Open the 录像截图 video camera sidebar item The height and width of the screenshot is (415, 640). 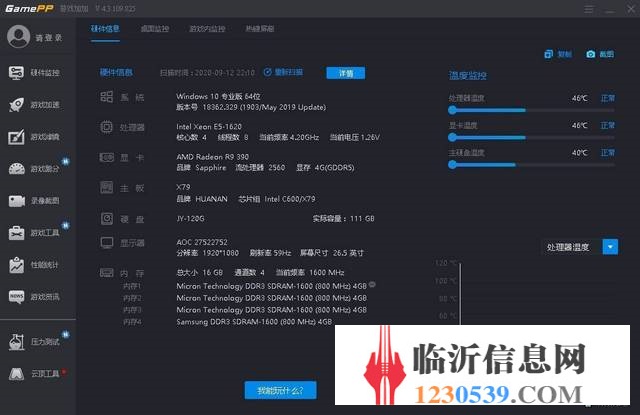(x=35, y=201)
